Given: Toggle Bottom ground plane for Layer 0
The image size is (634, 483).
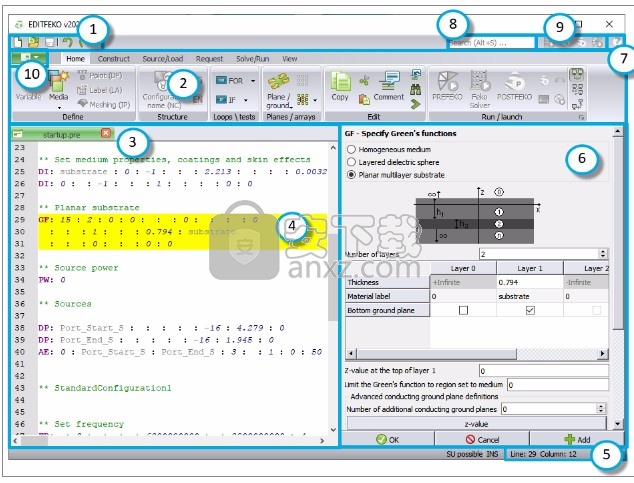Looking at the screenshot, I should point(463,310).
